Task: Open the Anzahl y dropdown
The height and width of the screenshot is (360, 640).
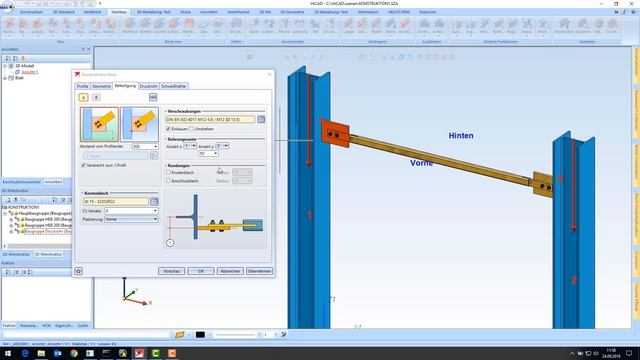Action: 226,146
